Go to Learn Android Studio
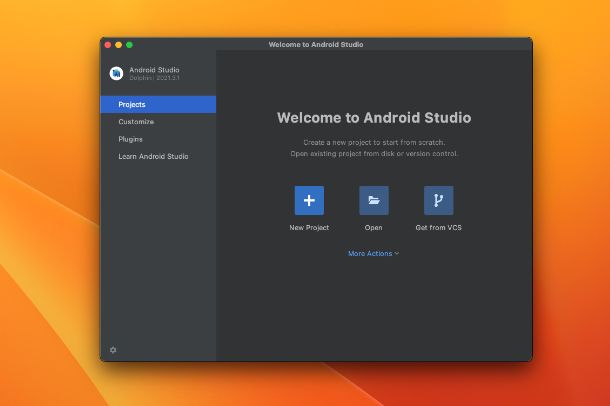610x406 pixels. tap(158, 156)
